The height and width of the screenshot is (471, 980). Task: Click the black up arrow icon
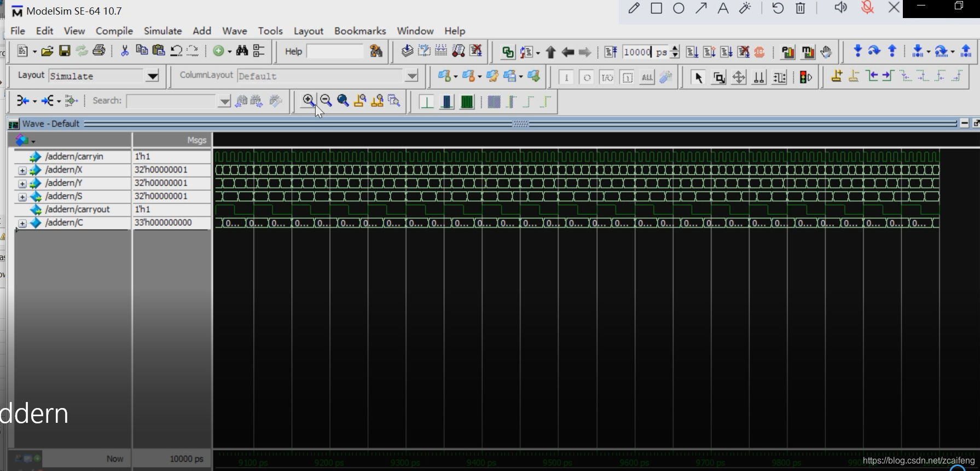pos(551,52)
